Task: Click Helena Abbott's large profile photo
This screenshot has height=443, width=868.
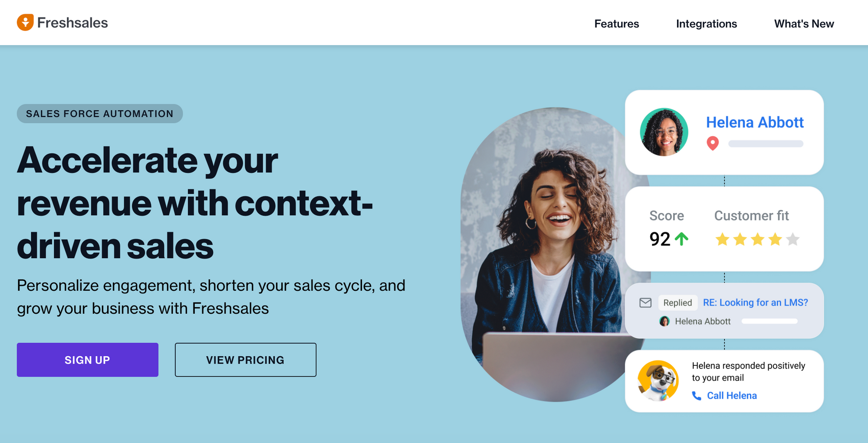Action: tap(664, 132)
